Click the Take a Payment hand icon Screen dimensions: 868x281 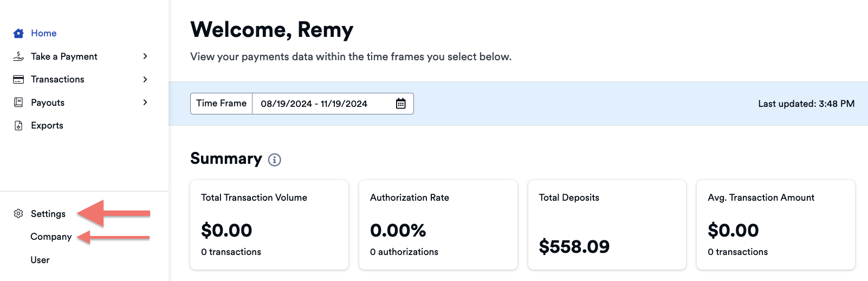click(18, 56)
